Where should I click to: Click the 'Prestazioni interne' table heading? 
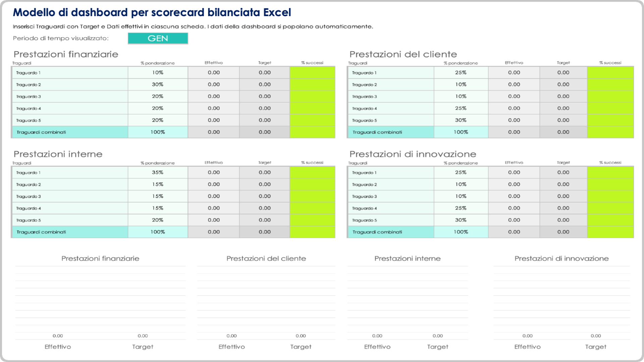(58, 154)
